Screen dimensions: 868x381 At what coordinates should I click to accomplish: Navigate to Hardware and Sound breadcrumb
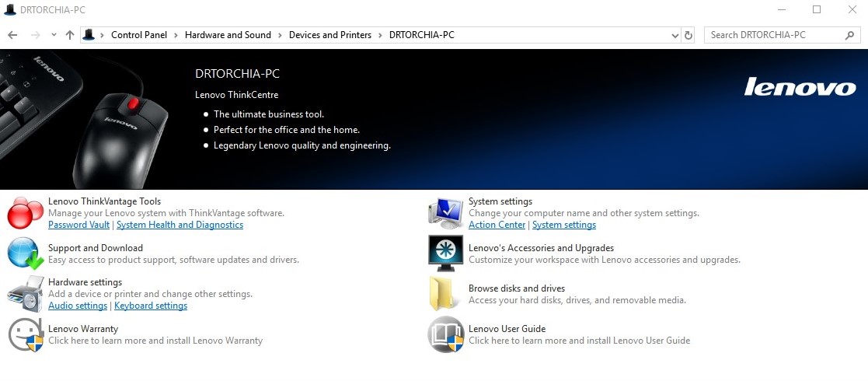point(228,35)
